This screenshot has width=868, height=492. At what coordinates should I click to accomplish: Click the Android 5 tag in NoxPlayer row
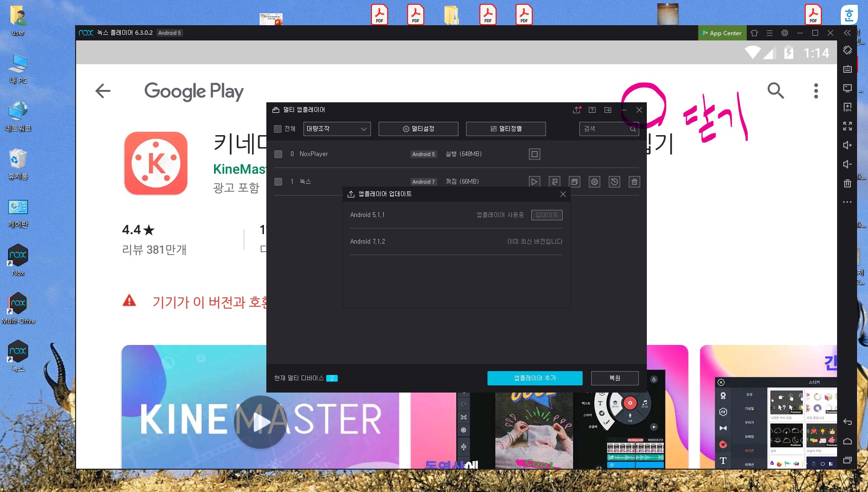(423, 154)
